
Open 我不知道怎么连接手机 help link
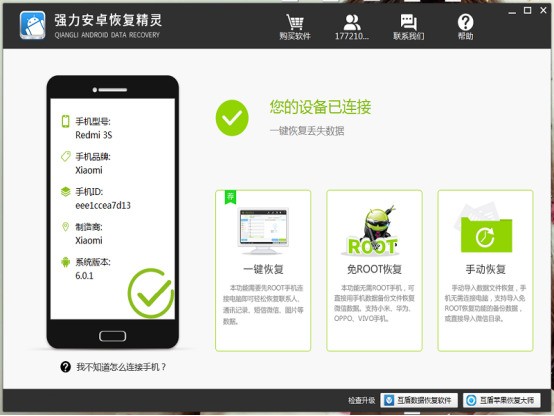(121, 367)
